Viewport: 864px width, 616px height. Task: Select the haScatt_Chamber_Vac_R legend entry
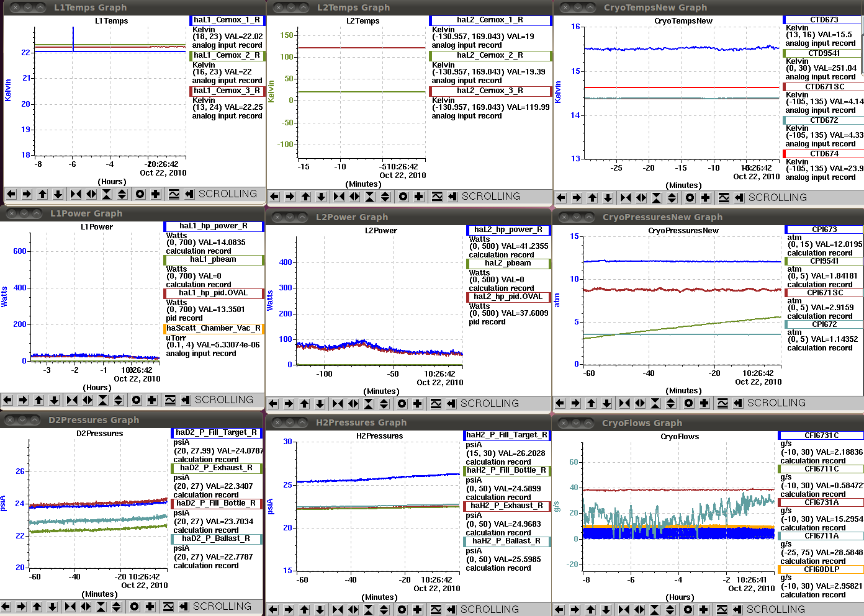(x=214, y=329)
